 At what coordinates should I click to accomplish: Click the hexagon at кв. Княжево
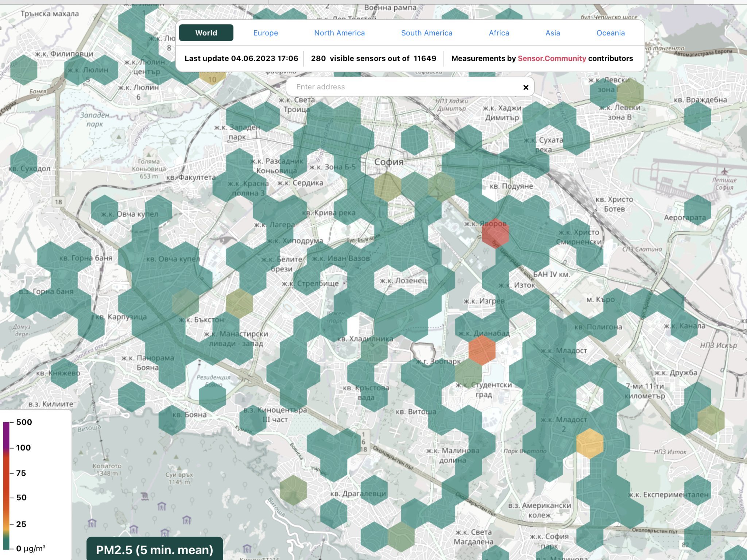pos(64,373)
